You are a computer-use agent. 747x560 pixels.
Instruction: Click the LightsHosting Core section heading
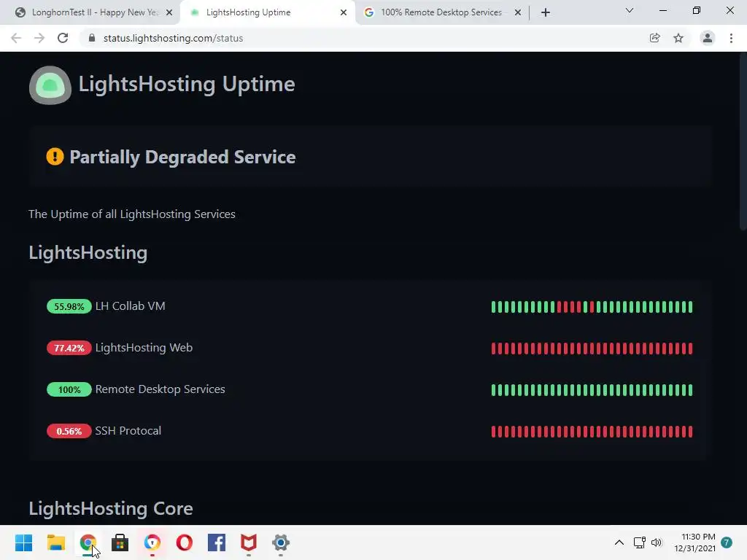tap(111, 508)
